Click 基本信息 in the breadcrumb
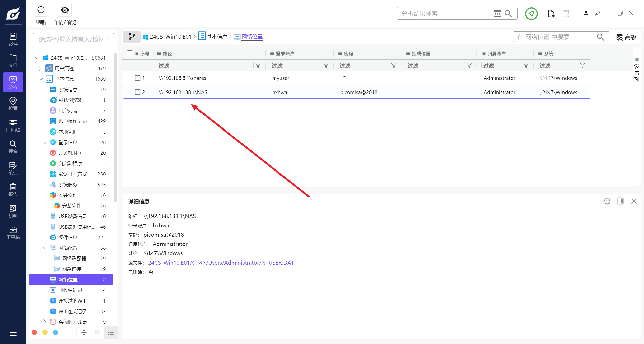 [217, 37]
